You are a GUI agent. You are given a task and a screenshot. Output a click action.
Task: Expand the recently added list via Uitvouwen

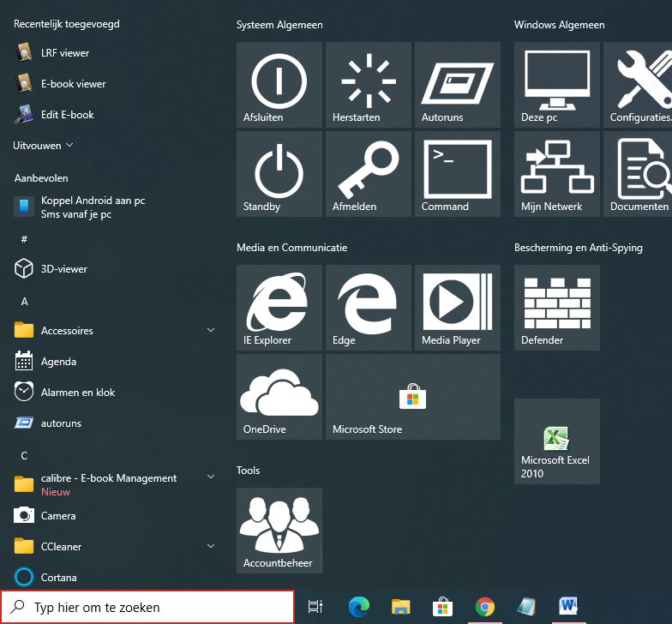[43, 146]
